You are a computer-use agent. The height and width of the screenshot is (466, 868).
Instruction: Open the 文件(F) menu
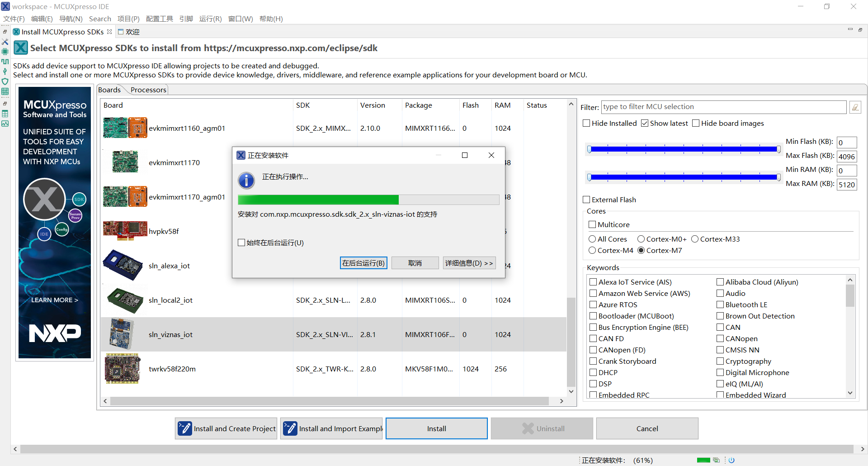(14, 19)
